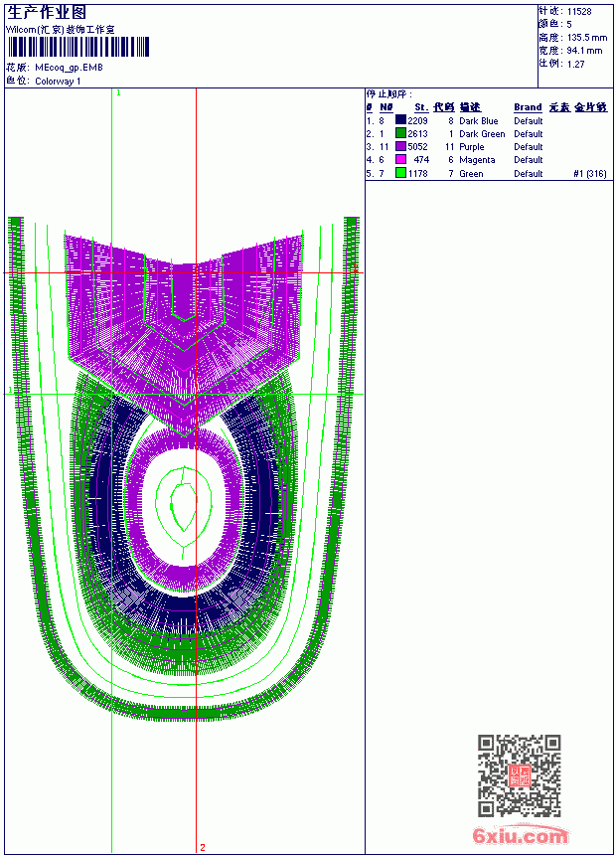Click the St. column header
This screenshot has width=616, height=855.
[421, 107]
